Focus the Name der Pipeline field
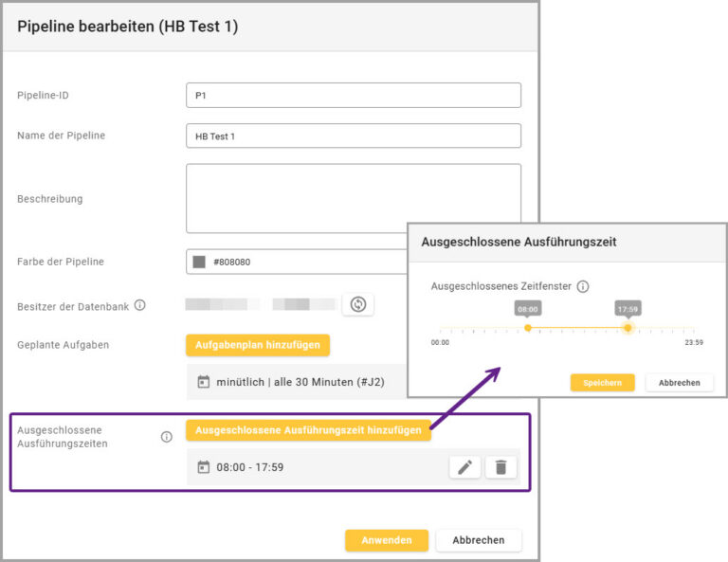The height and width of the screenshot is (562, 728). 354,136
